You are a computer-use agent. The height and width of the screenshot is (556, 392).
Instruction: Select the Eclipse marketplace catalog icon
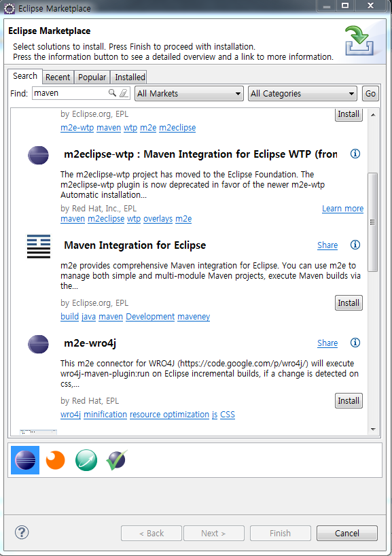click(x=25, y=460)
